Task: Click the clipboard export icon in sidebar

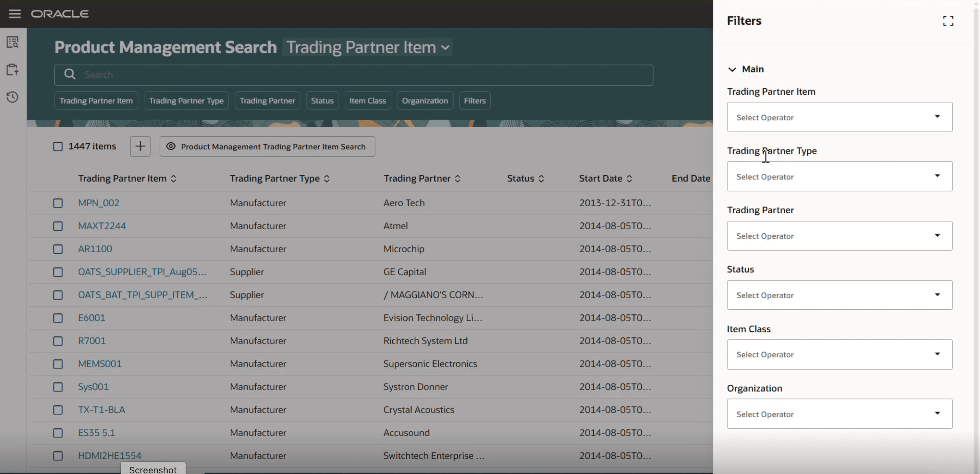Action: [x=13, y=70]
